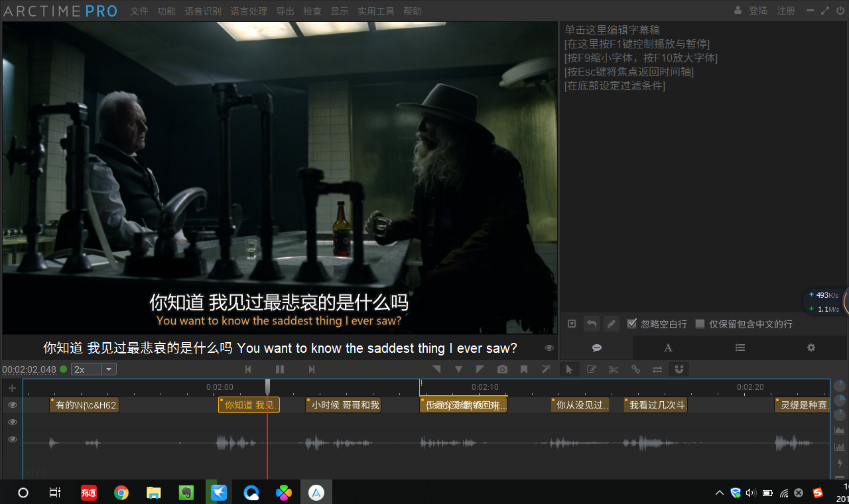This screenshot has height=504, width=849.
Task: Open the filter dropdown box icon
Action: click(572, 324)
